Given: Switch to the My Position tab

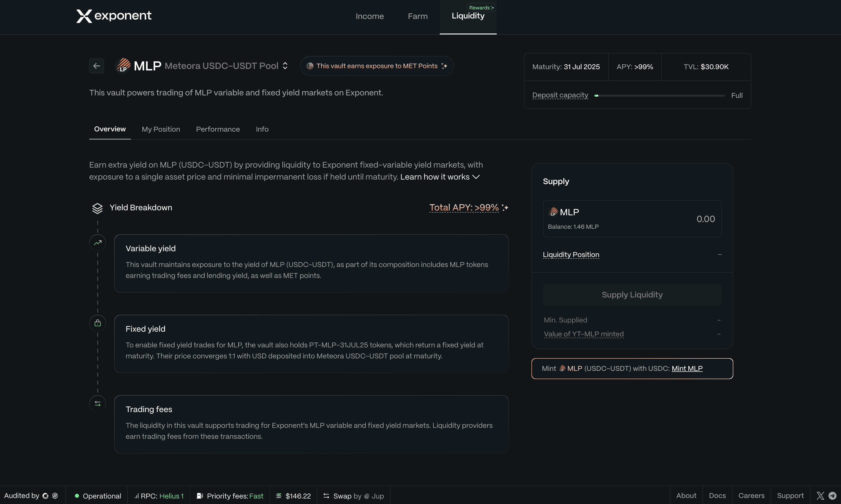Looking at the screenshot, I should pos(161,129).
